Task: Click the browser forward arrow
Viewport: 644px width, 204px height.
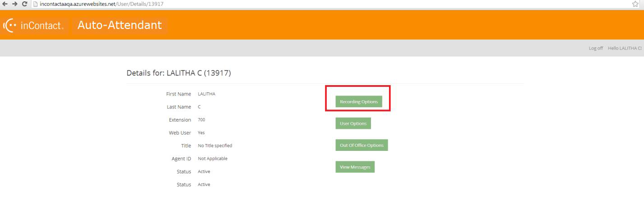Action: click(14, 4)
